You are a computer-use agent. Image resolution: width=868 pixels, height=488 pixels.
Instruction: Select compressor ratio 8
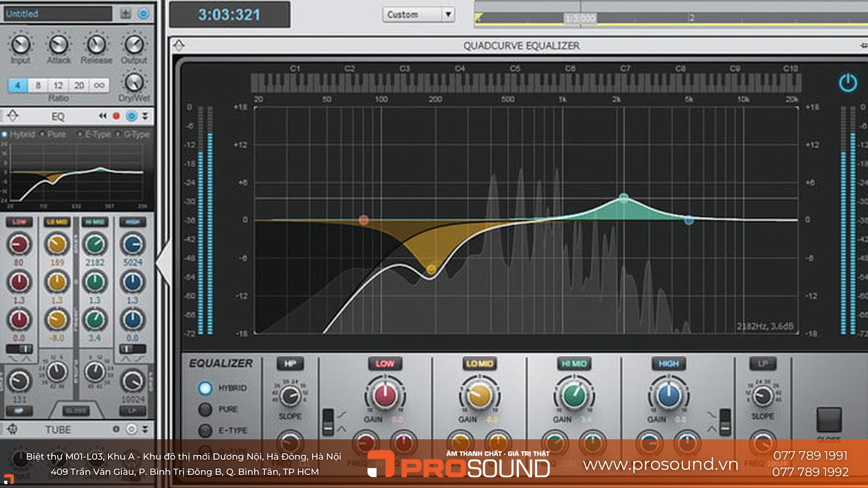pos(38,85)
